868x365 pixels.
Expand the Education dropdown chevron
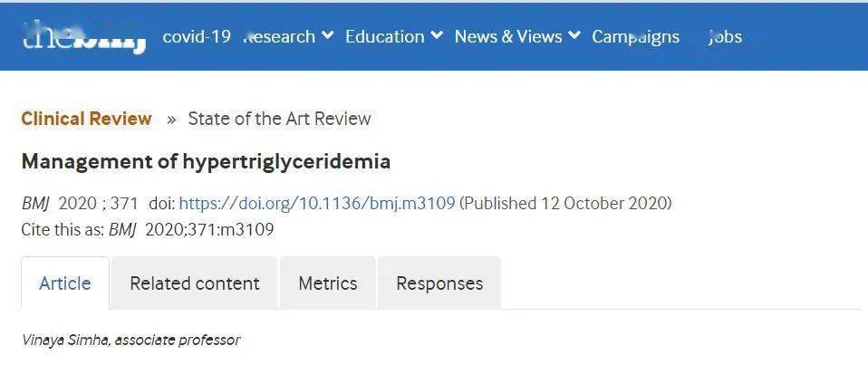click(437, 36)
